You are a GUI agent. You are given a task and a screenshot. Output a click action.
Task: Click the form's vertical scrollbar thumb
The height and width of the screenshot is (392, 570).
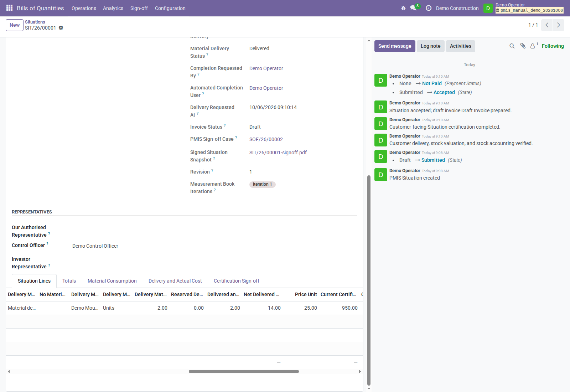click(x=369, y=280)
